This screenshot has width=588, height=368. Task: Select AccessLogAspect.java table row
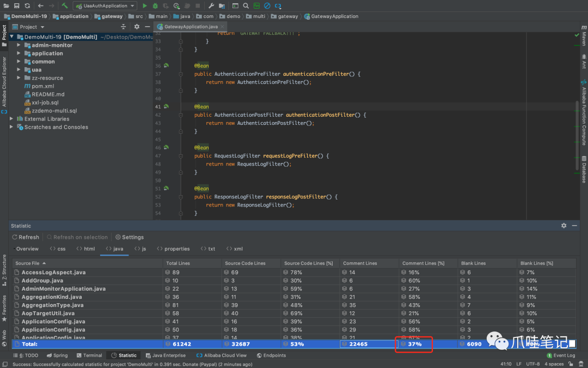(x=294, y=272)
